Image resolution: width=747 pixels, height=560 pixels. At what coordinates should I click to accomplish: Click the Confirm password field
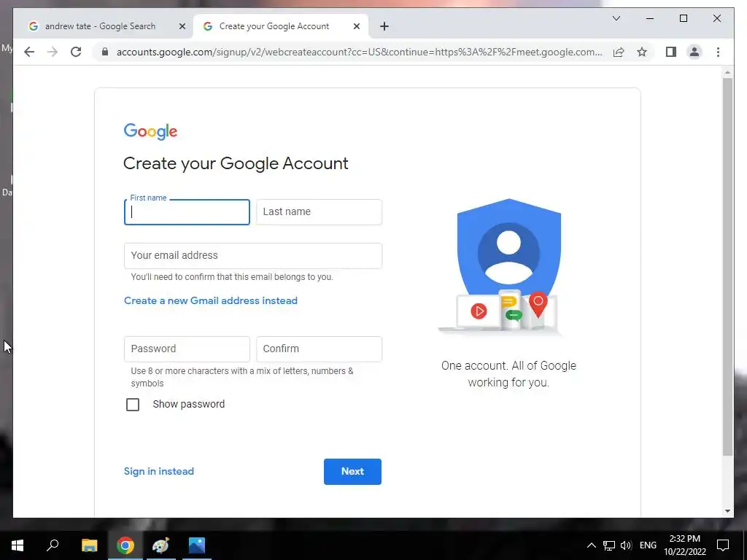pyautogui.click(x=319, y=349)
